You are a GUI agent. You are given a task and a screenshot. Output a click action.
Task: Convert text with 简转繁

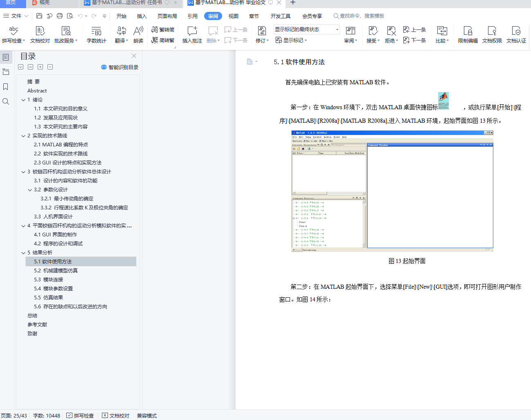(163, 40)
